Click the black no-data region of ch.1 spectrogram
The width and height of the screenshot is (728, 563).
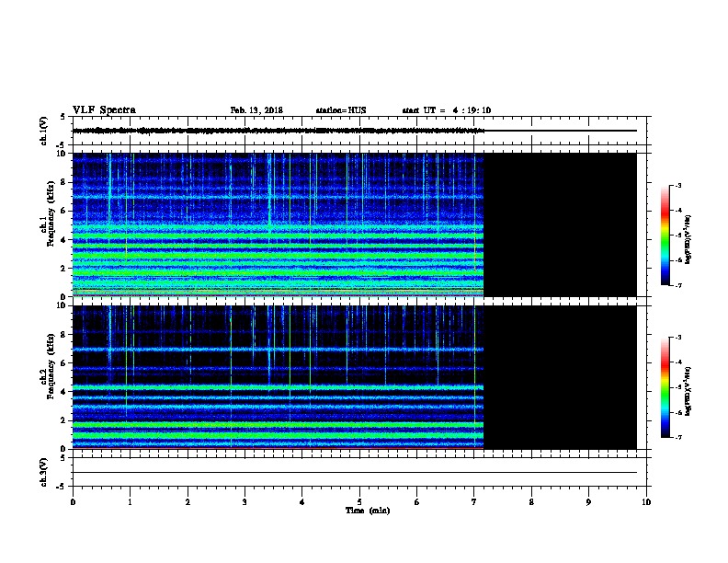click(560, 224)
